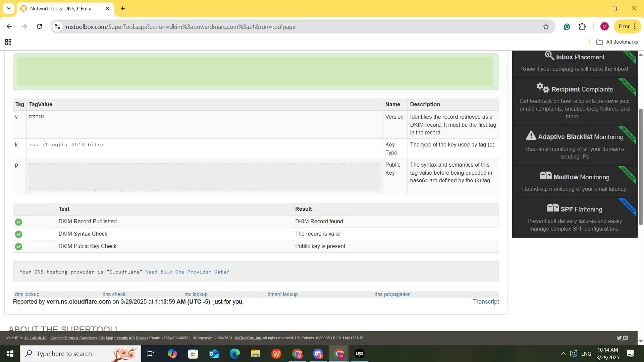Click the green check for DKIM Public Key Check
The height and width of the screenshot is (362, 644).
[x=19, y=247]
